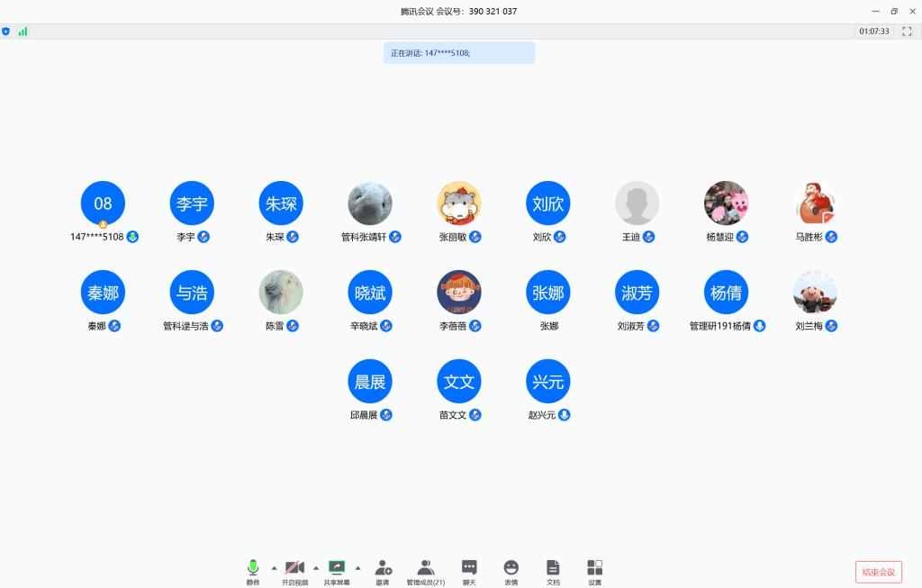The image size is (922, 588).
Task: Click the speaking notice for 147****5108
Action: (x=459, y=53)
